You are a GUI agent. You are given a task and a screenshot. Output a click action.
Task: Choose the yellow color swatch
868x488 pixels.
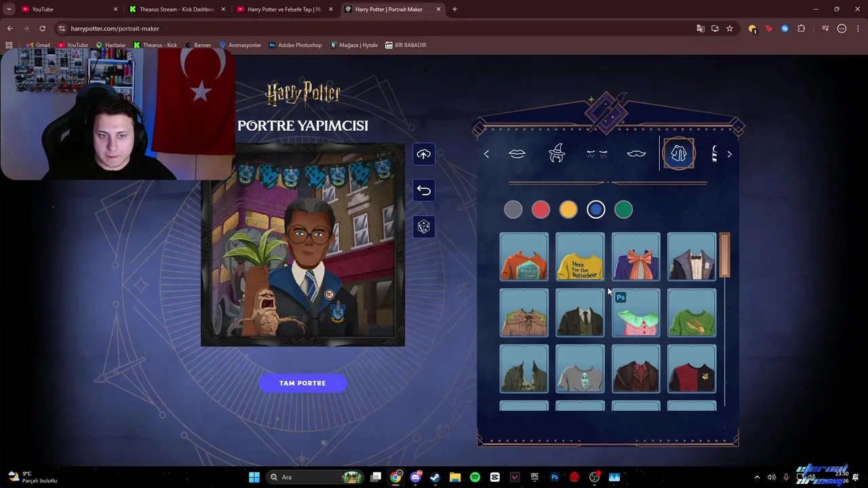point(568,210)
